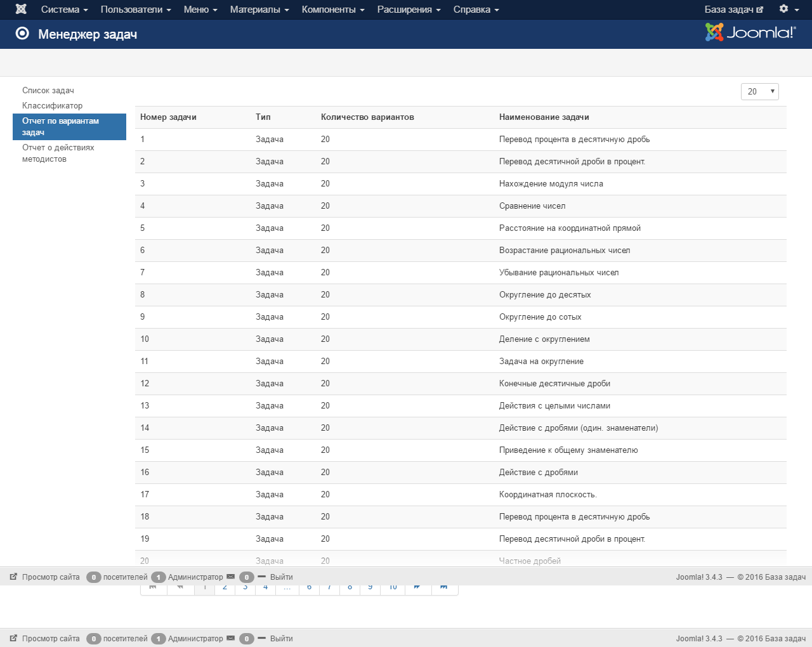Go to next page using pagination arrow
The height and width of the screenshot is (647, 812).
pyautogui.click(x=417, y=588)
